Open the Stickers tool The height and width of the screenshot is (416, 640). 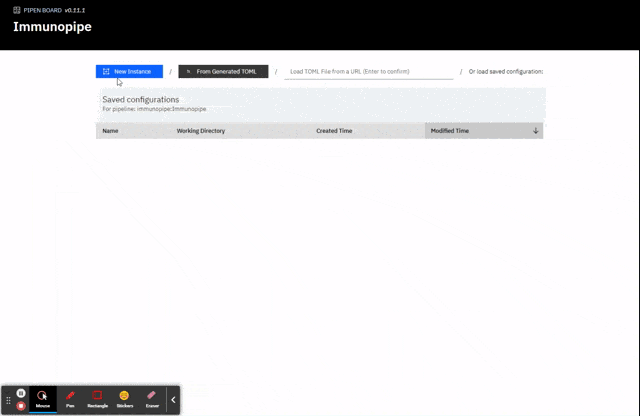pyautogui.click(x=124, y=399)
